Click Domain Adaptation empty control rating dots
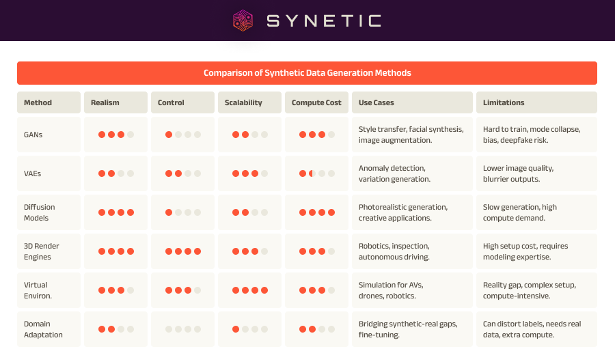The height and width of the screenshot is (364, 615). click(182, 329)
